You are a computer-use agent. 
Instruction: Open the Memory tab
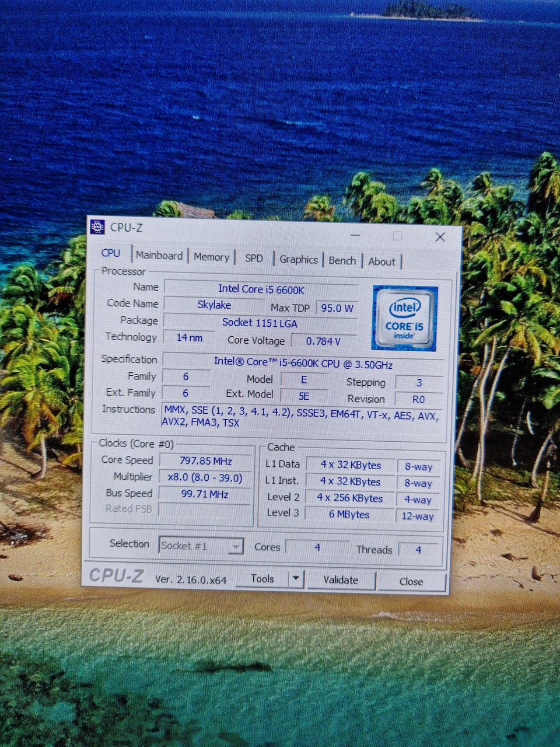(211, 257)
